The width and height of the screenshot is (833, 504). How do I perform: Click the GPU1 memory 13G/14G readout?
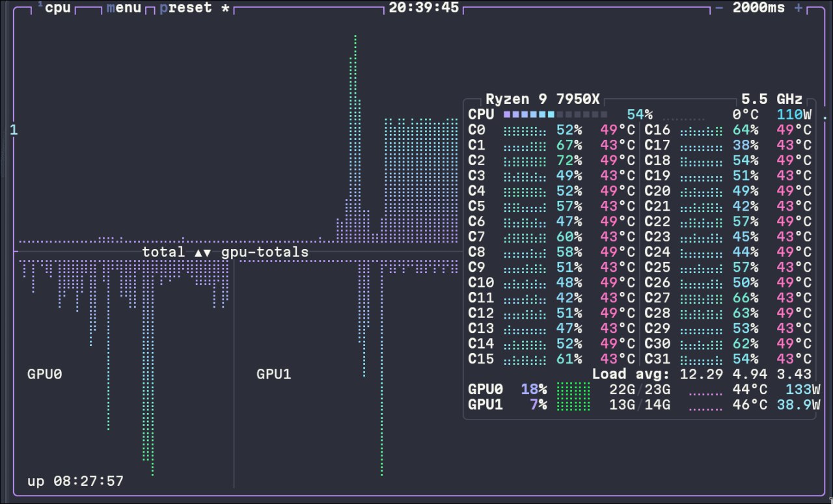640,405
